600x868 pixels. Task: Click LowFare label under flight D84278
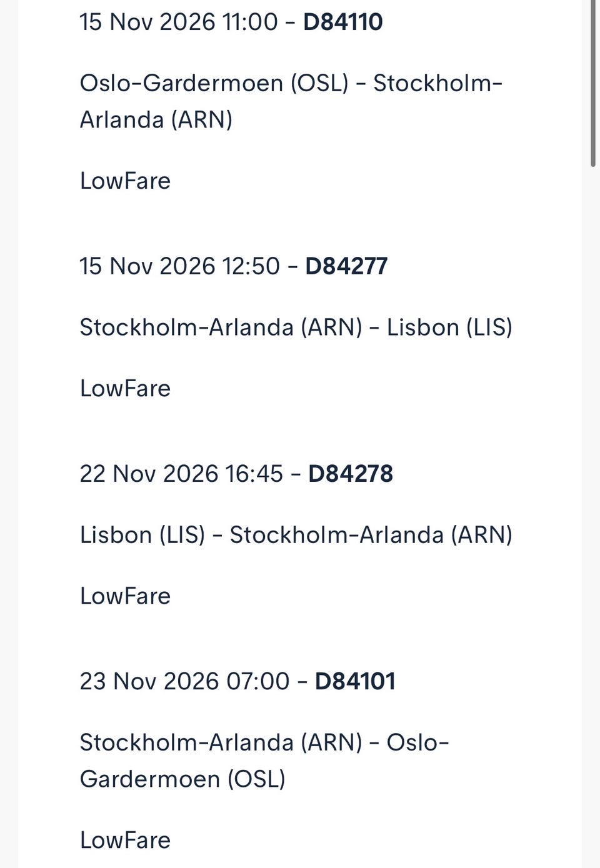(125, 596)
